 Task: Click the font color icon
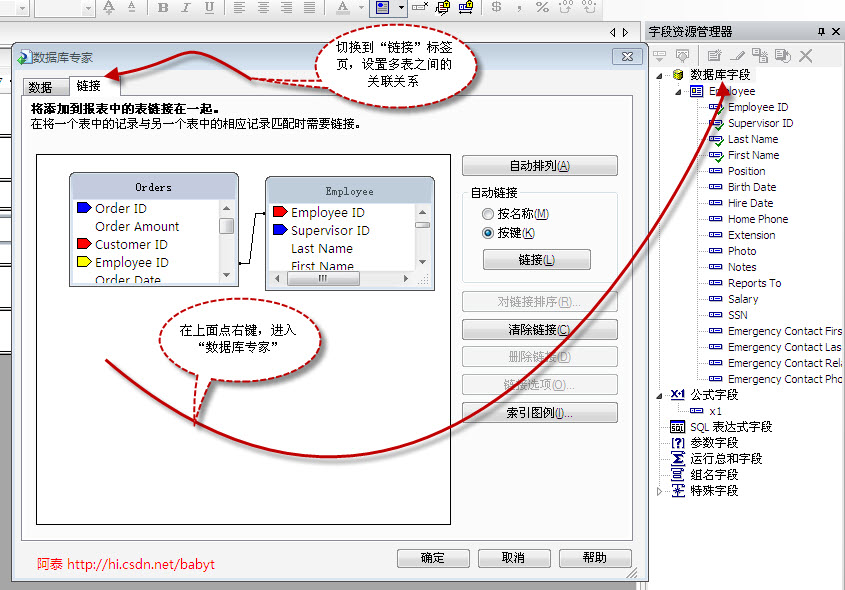click(x=343, y=7)
